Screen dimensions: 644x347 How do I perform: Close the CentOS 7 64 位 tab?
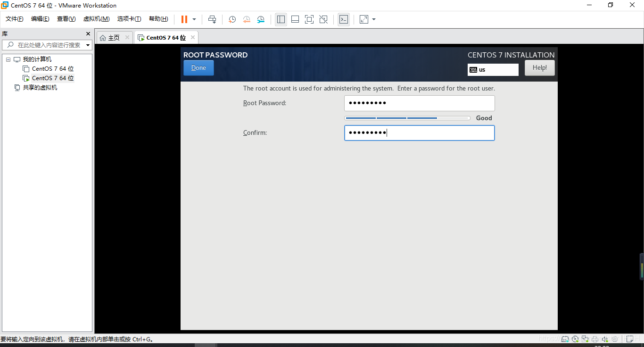193,37
